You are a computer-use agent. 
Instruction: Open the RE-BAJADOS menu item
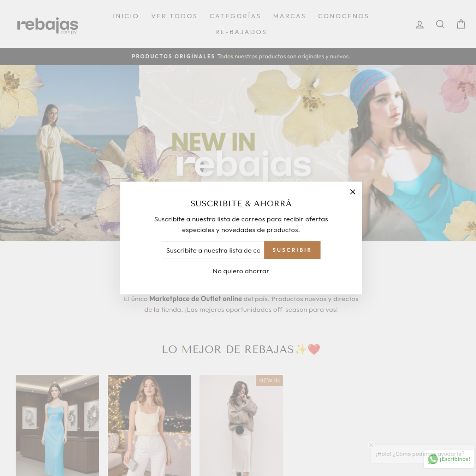tap(241, 32)
